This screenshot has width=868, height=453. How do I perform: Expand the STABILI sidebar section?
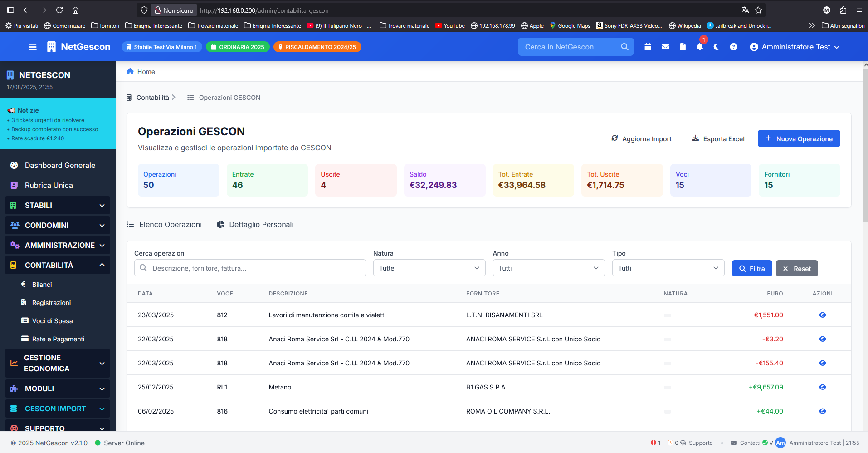[58, 205]
